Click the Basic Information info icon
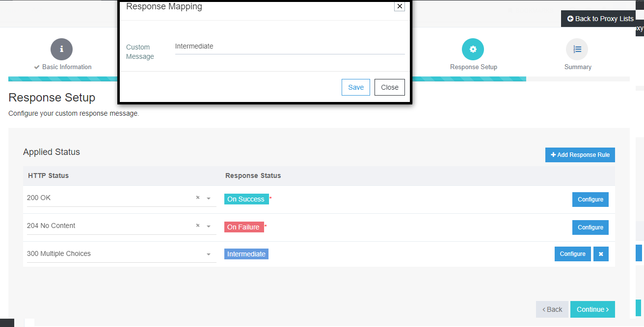Viewport: 644px width, 327px height. pyautogui.click(x=61, y=49)
